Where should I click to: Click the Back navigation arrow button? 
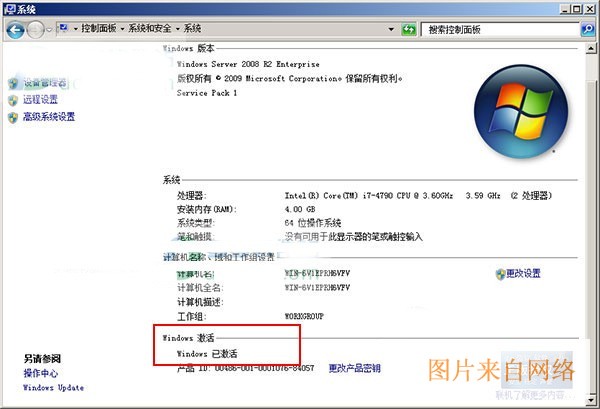[16, 30]
